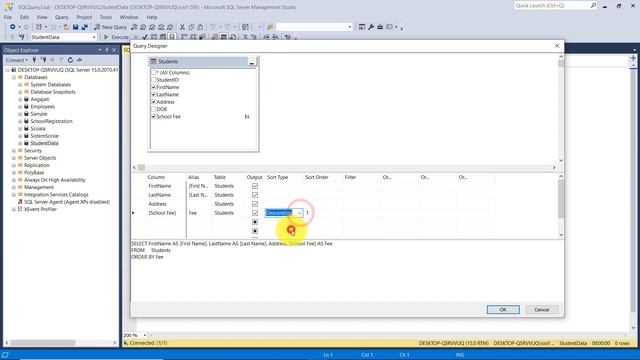The width and height of the screenshot is (640, 360).
Task: Click the toolbox icon in top toolbar
Action: (380, 27)
